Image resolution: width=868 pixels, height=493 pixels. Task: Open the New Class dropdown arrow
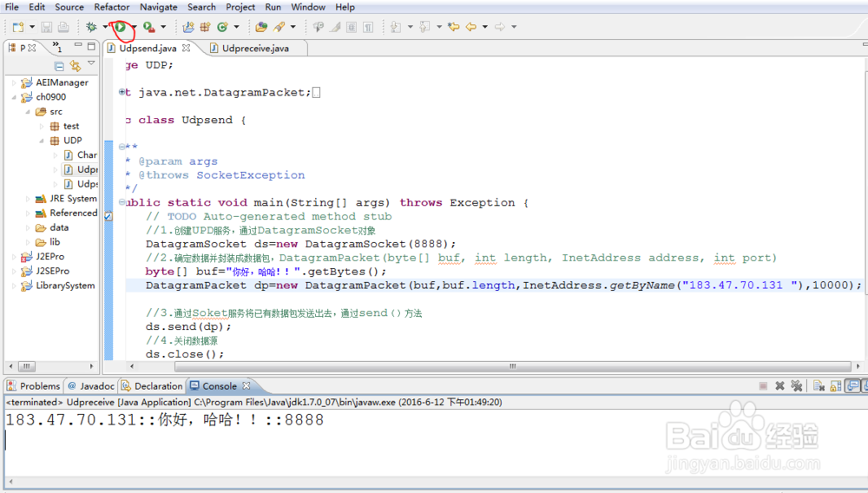point(236,27)
